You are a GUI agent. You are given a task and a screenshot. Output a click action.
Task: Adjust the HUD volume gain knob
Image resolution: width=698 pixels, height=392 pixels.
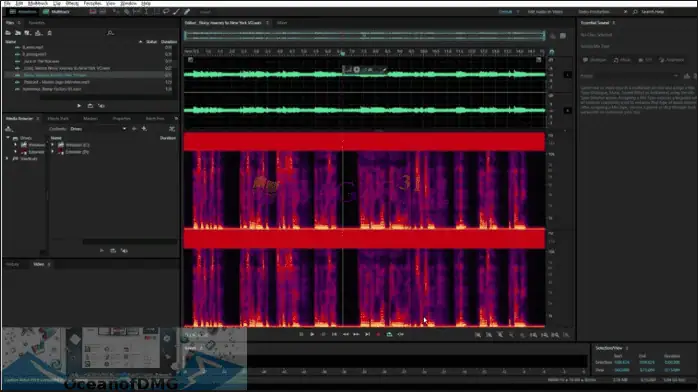coord(357,69)
